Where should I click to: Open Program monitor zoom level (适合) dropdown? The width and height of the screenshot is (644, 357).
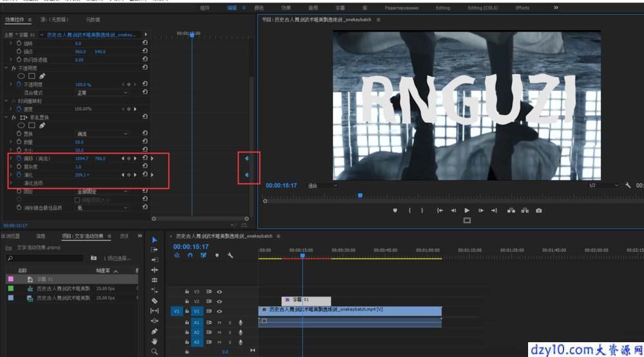[323, 185]
